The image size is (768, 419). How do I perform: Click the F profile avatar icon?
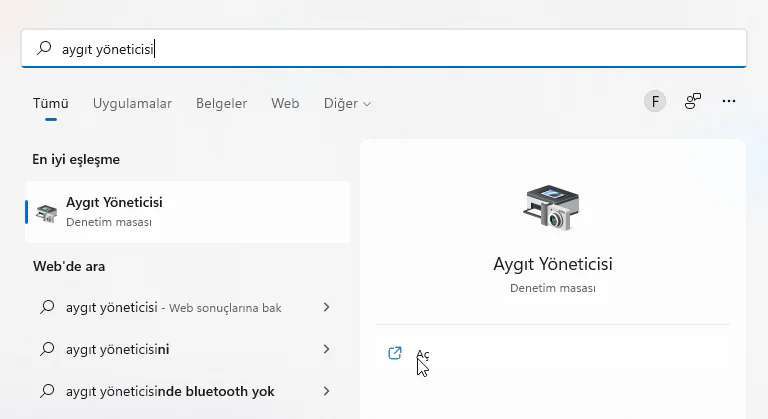click(655, 101)
